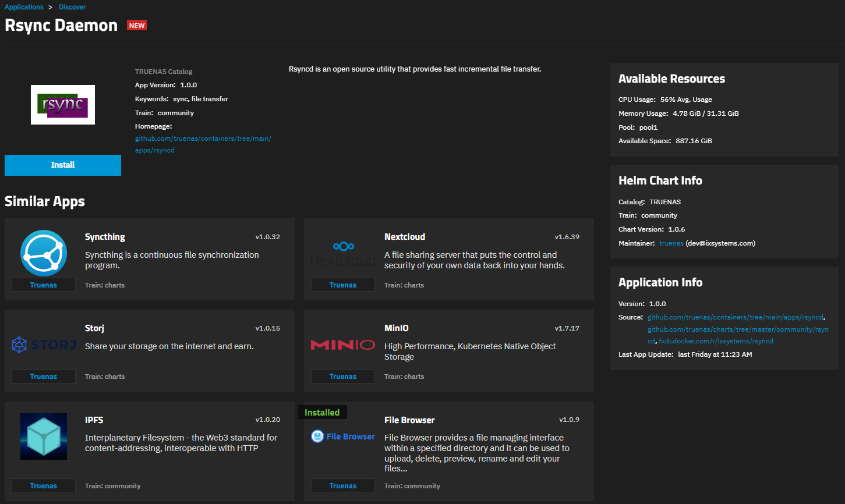This screenshot has height=504, width=845.
Task: Select the Storj app card title
Action: (94, 328)
